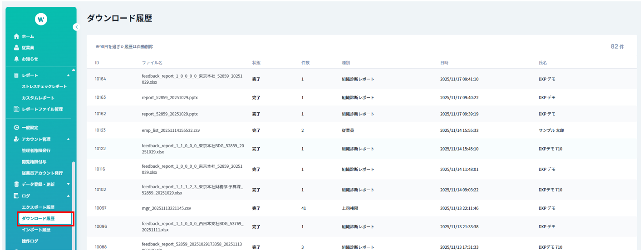
Task: Click timestamp 2025/11/13 22:11:46
Action: pos(459,208)
